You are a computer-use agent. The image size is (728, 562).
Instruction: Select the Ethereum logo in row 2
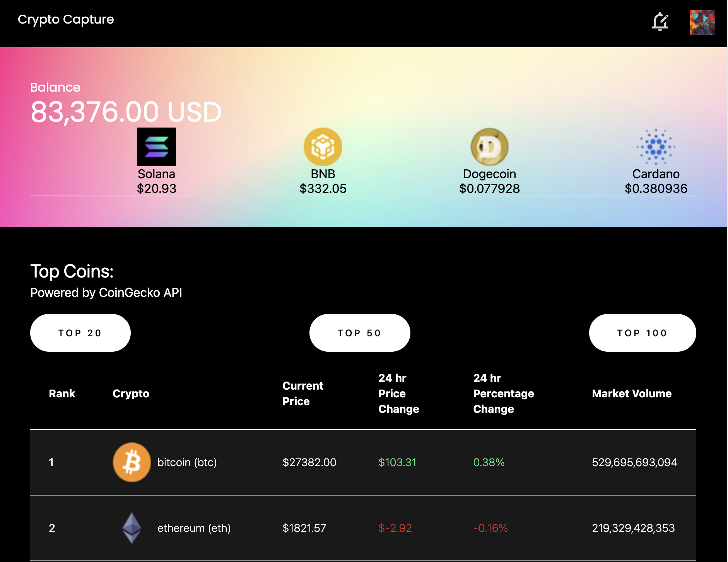click(x=131, y=528)
